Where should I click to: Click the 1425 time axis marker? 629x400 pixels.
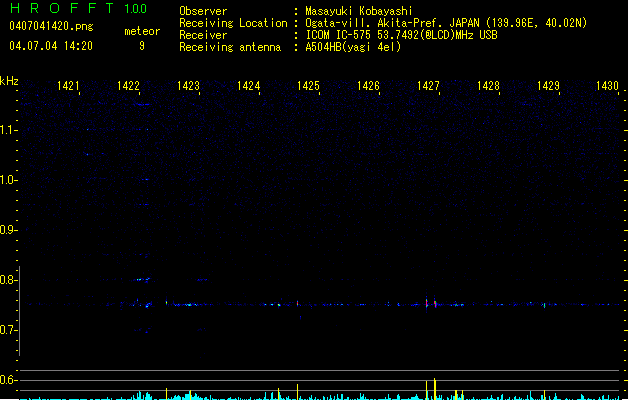308,86
